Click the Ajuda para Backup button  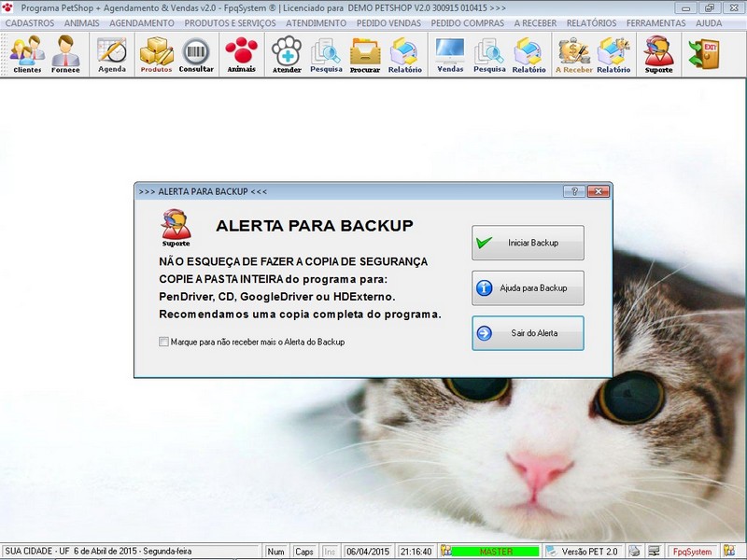[x=528, y=288]
